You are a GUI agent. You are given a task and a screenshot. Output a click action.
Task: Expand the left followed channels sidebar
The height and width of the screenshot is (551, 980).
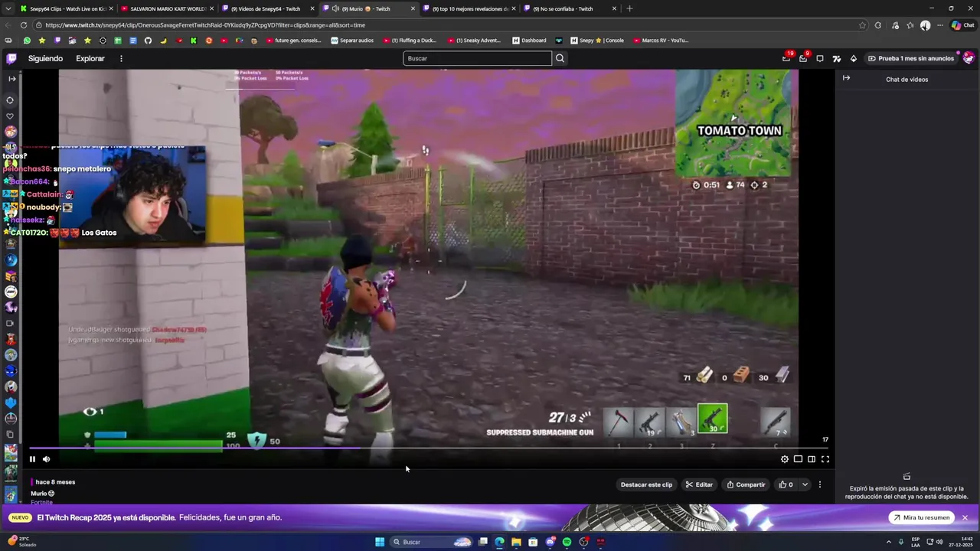(x=11, y=79)
